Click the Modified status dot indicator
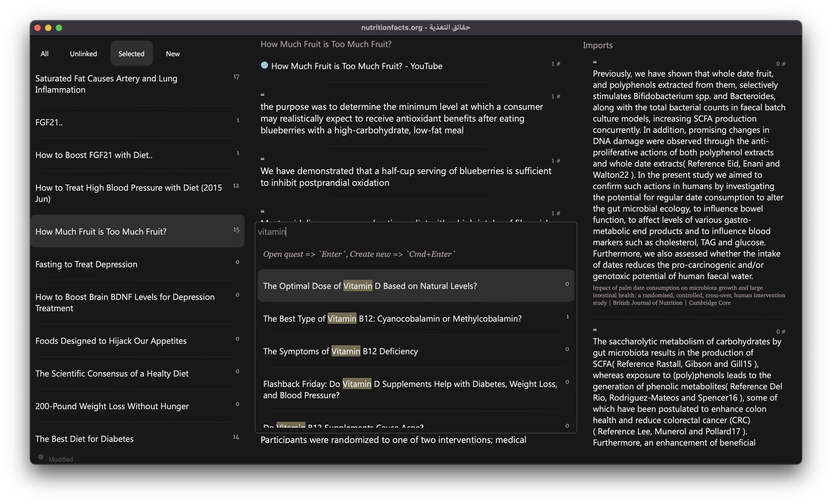832x504 pixels. pyautogui.click(x=41, y=457)
